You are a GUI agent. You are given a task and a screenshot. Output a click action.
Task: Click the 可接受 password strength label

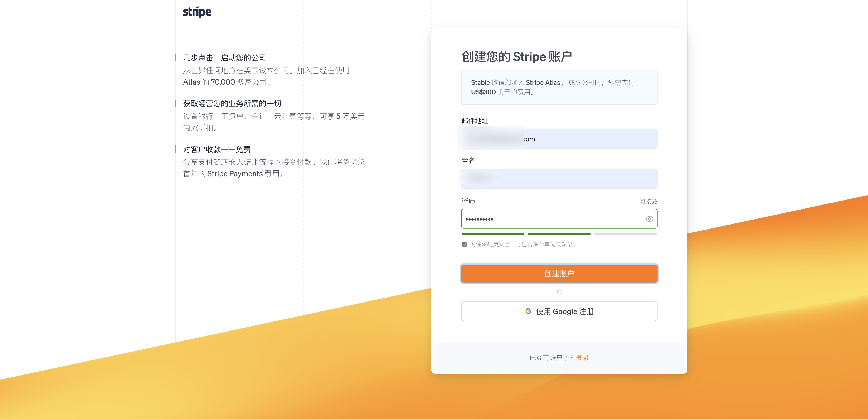click(x=648, y=202)
